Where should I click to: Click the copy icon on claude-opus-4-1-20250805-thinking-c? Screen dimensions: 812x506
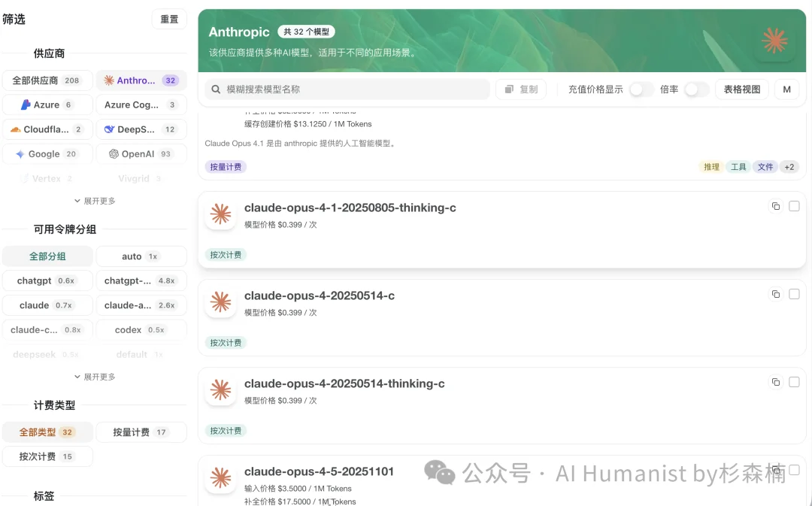(776, 205)
